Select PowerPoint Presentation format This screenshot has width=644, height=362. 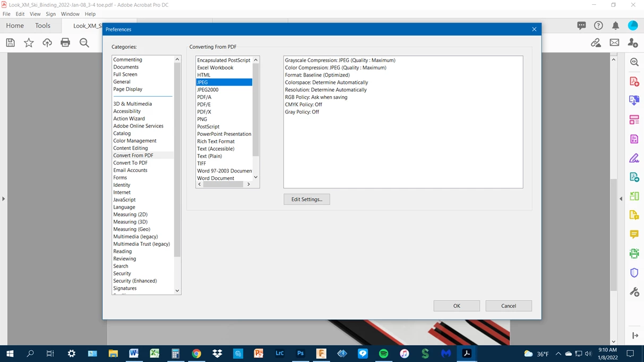click(224, 134)
